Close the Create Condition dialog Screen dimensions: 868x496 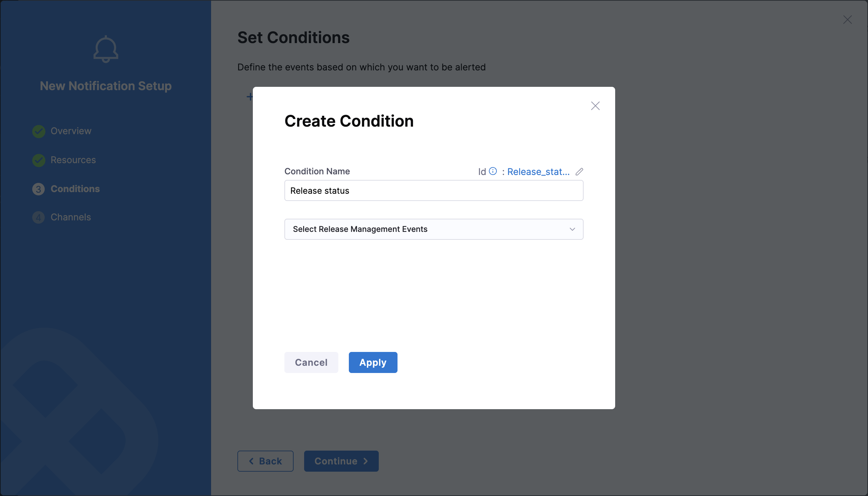pos(595,106)
